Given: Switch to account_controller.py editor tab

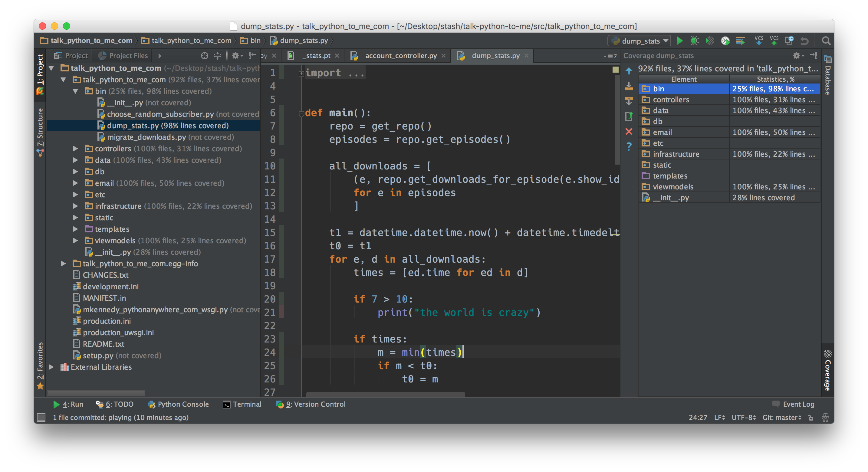Looking at the screenshot, I should pyautogui.click(x=400, y=56).
